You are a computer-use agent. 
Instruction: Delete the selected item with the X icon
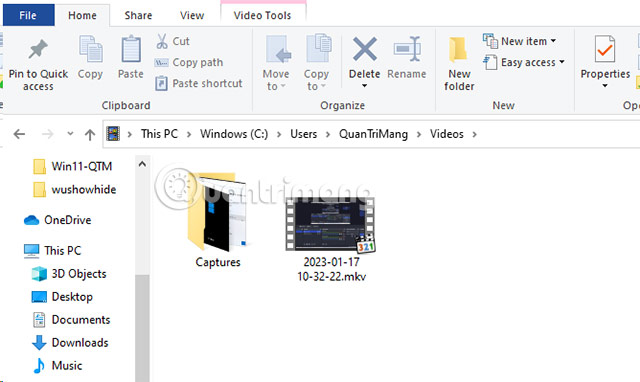click(364, 49)
